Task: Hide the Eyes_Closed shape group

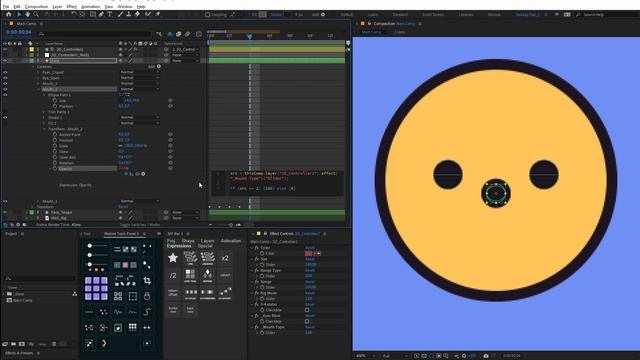Action: click(5, 72)
